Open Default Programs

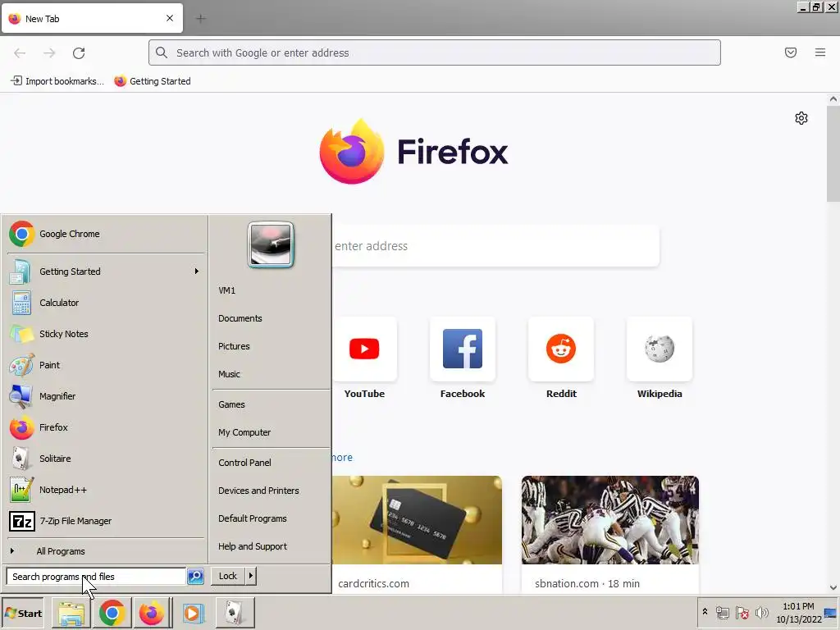click(x=271, y=518)
